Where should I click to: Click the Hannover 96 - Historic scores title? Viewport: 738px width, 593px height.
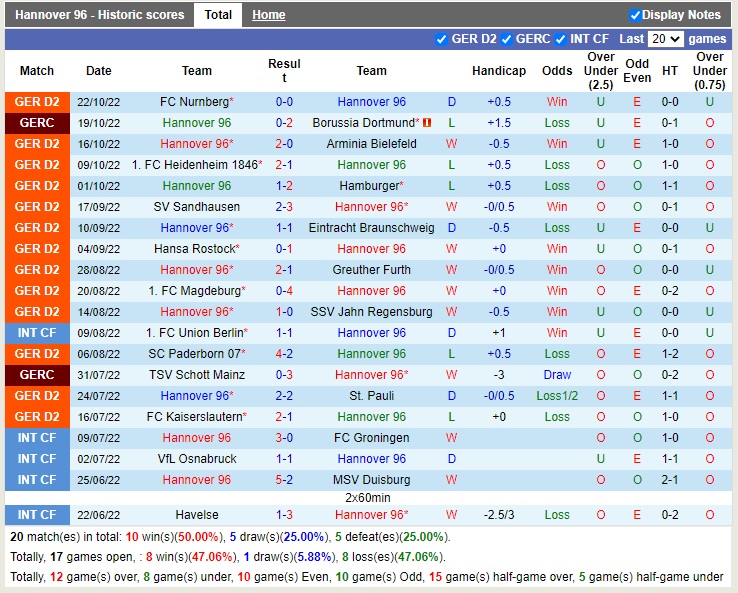(x=100, y=15)
